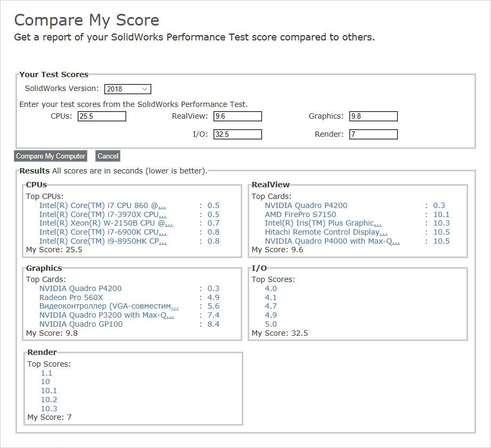Image resolution: width=491 pixels, height=448 pixels.
Task: Click the Render top score 10.1
Action: [x=49, y=391]
